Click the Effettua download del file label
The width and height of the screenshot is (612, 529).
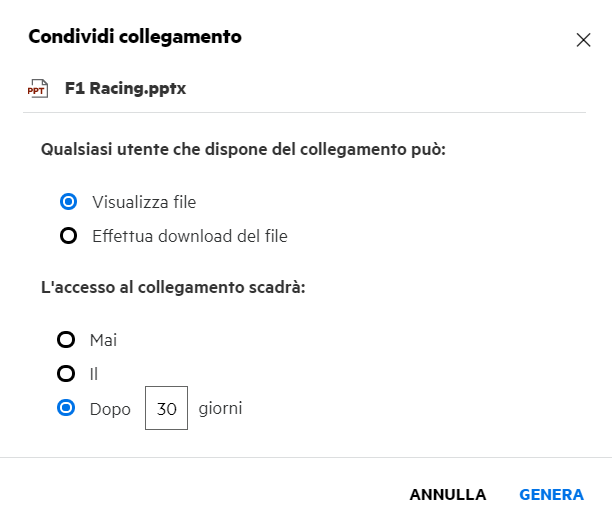click(189, 236)
